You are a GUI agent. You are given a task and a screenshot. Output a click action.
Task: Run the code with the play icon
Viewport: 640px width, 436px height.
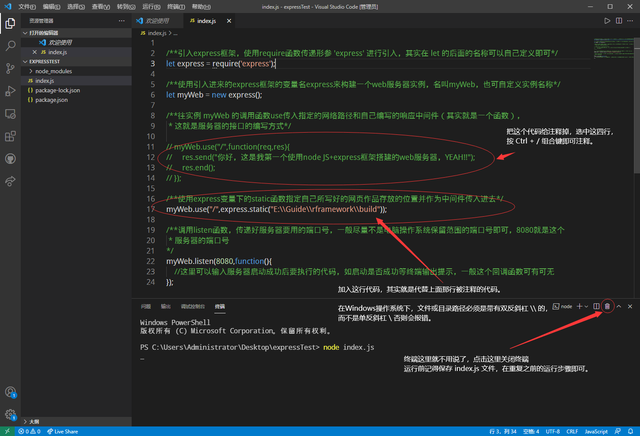(607, 21)
